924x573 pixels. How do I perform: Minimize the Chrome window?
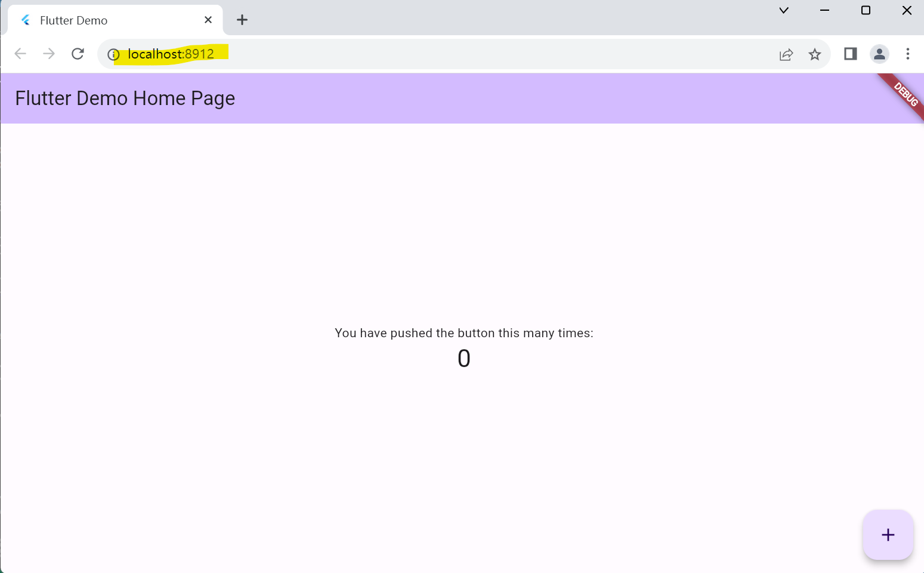[825, 10]
